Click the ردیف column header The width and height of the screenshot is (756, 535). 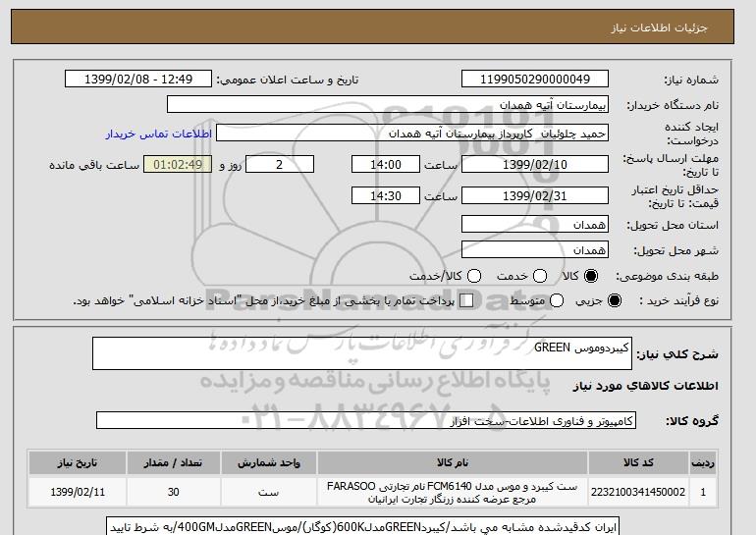703,462
